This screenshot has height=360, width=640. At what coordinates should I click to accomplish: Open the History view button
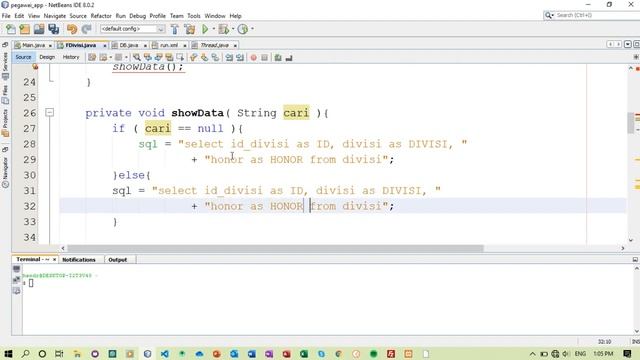coord(71,58)
